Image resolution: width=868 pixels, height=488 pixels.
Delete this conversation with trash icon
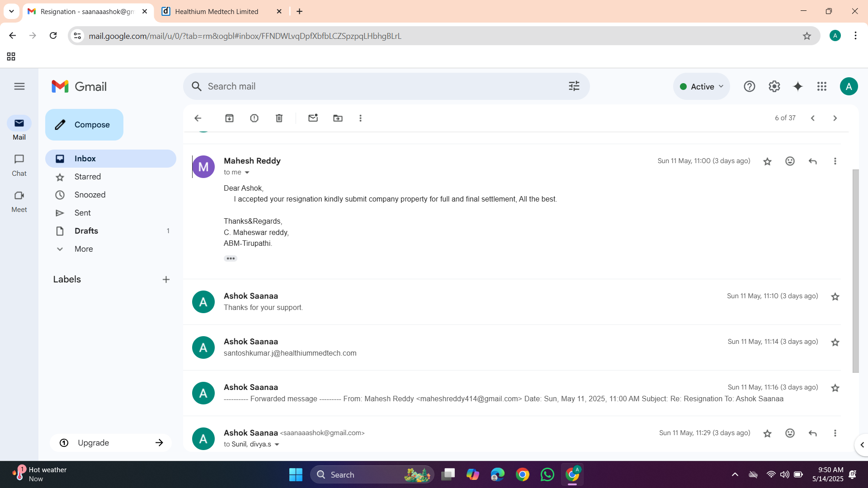coord(279,118)
